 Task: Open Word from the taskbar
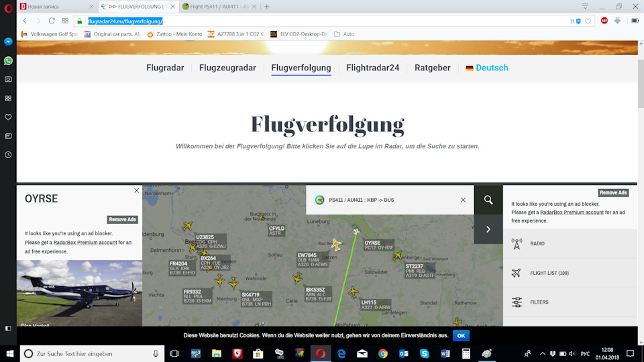445,353
